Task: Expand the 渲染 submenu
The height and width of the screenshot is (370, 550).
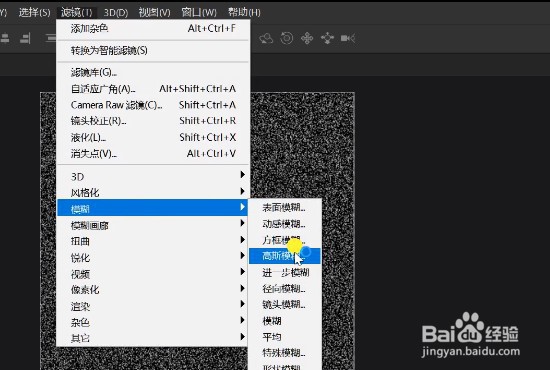Action: coord(153,306)
